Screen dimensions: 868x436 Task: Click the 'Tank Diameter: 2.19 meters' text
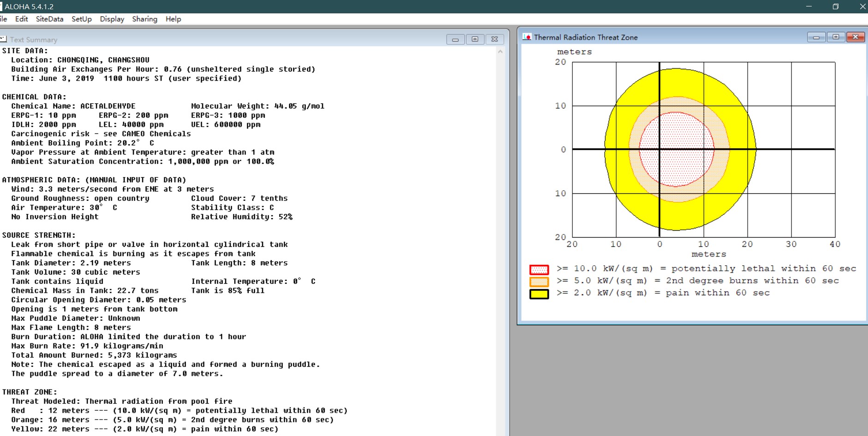[71, 263]
